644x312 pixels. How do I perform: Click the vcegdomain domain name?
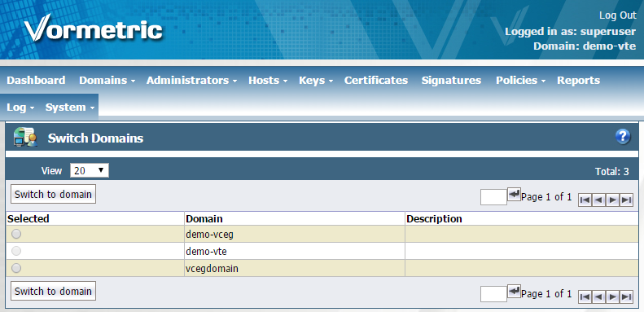pyautogui.click(x=212, y=269)
